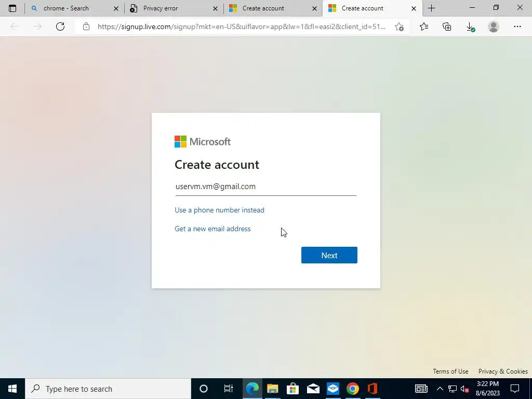Click the taskbar search box
This screenshot has width=532, height=399.
[108, 389]
